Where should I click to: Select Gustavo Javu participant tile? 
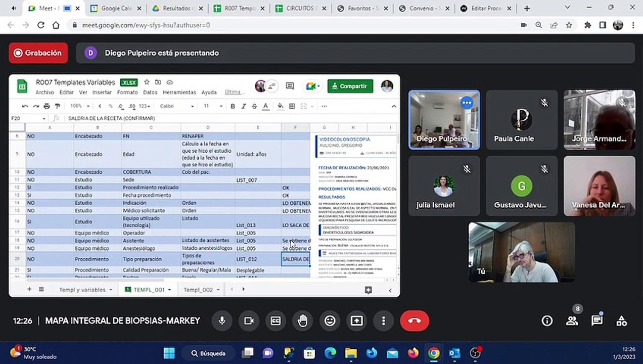[x=522, y=186]
